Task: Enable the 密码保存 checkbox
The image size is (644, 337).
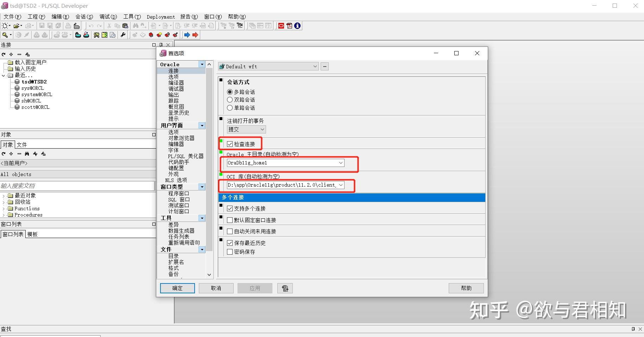Action: tap(230, 252)
